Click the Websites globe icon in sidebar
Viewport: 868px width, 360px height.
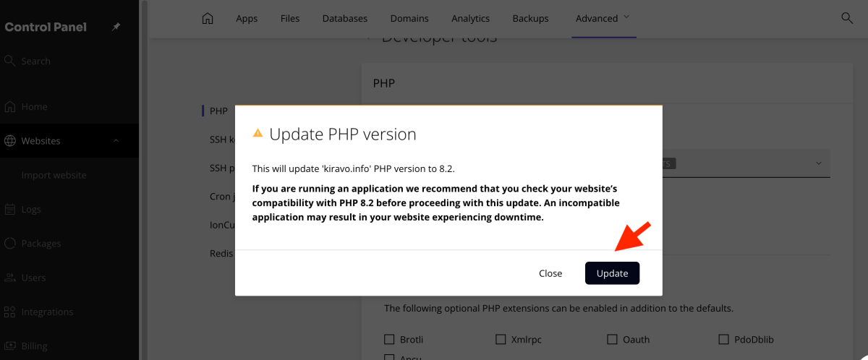10,141
